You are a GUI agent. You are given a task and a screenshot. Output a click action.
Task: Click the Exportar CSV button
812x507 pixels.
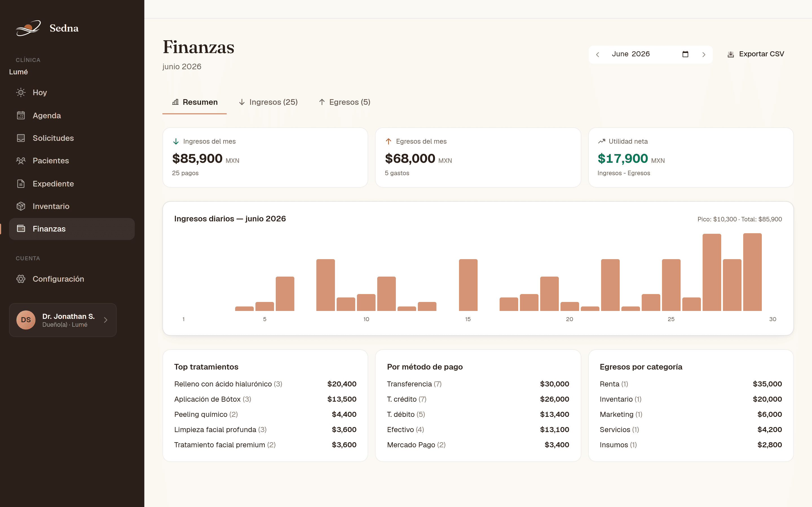pos(756,54)
